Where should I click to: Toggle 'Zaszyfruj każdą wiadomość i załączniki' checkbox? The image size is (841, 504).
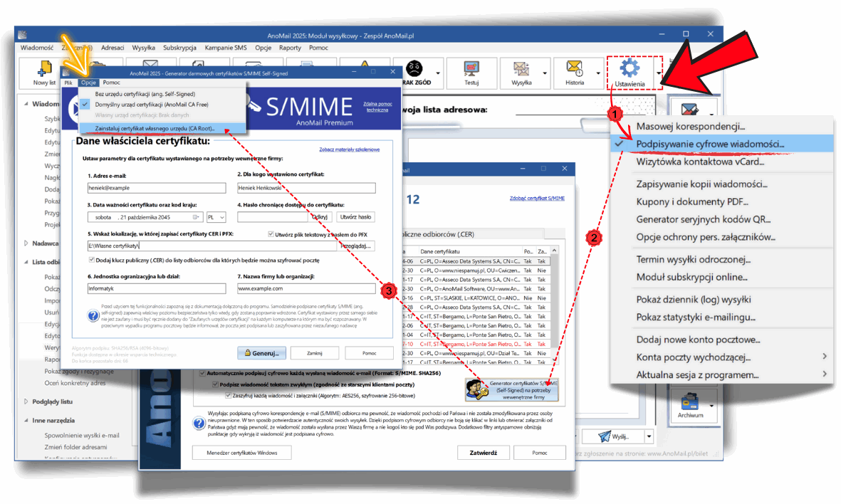tap(228, 396)
